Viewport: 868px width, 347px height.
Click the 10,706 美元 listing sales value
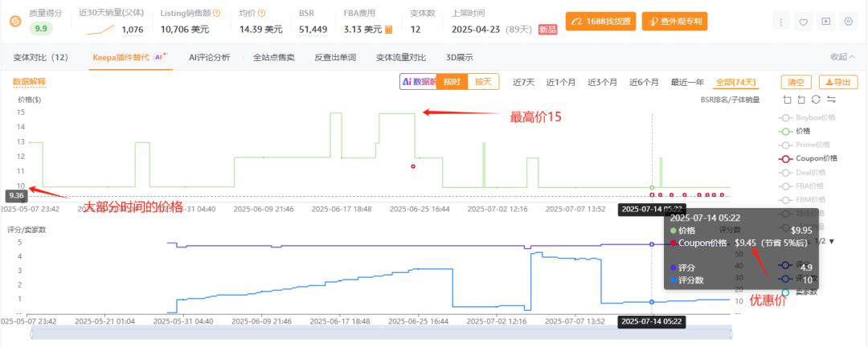click(x=186, y=30)
